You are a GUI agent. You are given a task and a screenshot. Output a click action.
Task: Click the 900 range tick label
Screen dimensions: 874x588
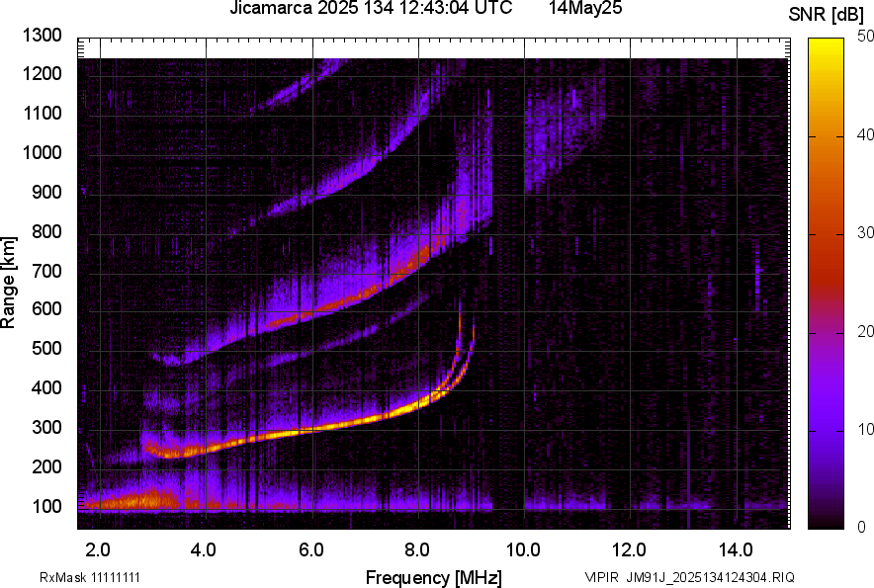coord(46,192)
